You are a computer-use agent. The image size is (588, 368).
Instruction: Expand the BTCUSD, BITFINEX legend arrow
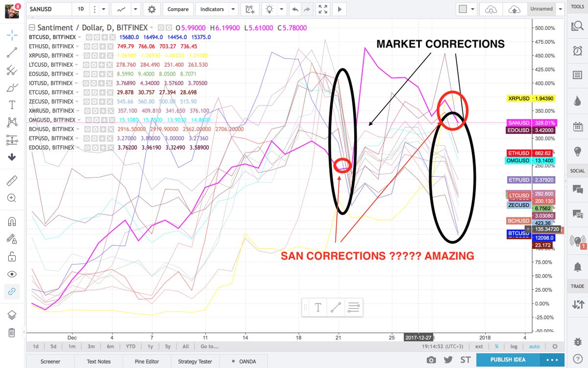point(79,37)
